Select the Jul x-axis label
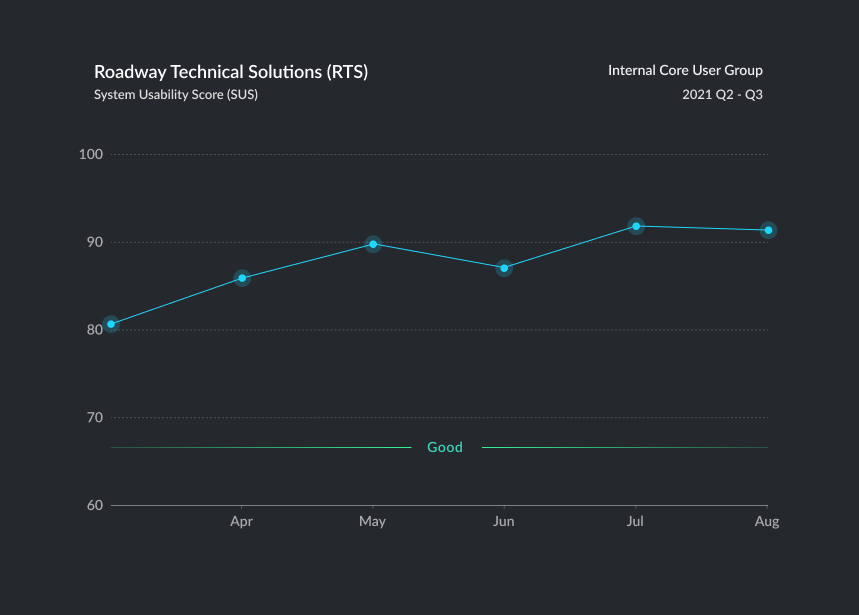859x615 pixels. click(x=635, y=522)
